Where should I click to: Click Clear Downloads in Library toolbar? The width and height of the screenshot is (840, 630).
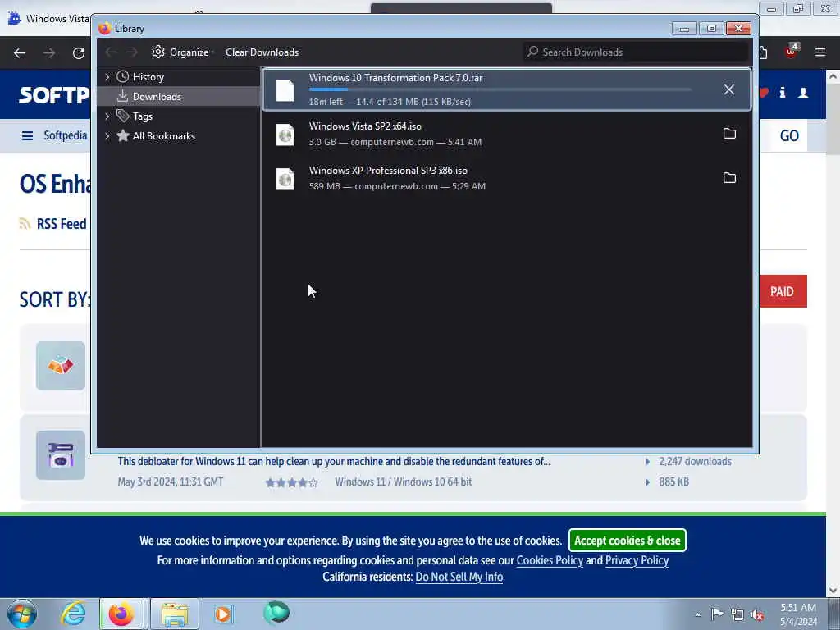(x=262, y=52)
